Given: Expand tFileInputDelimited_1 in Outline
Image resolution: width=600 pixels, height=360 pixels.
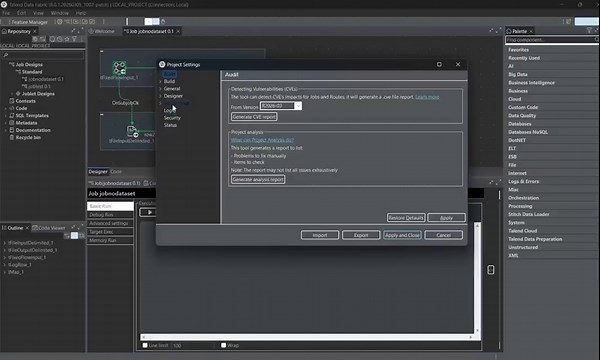Looking at the screenshot, I should [4, 243].
